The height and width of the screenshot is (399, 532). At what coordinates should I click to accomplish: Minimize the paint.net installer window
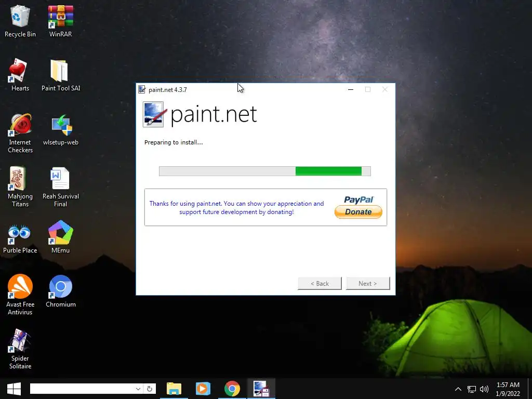pos(351,89)
